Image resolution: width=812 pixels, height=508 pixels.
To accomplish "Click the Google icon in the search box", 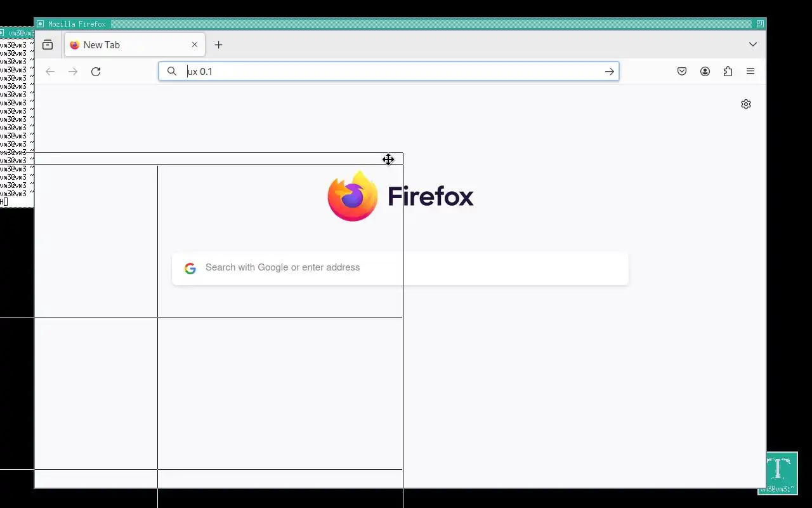I will (190, 269).
